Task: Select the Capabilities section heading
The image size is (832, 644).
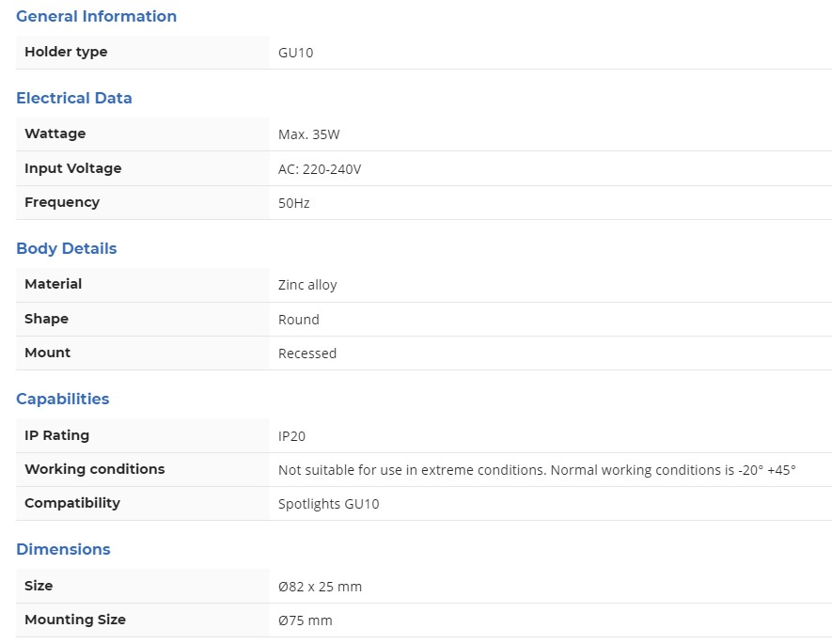Action: (63, 399)
